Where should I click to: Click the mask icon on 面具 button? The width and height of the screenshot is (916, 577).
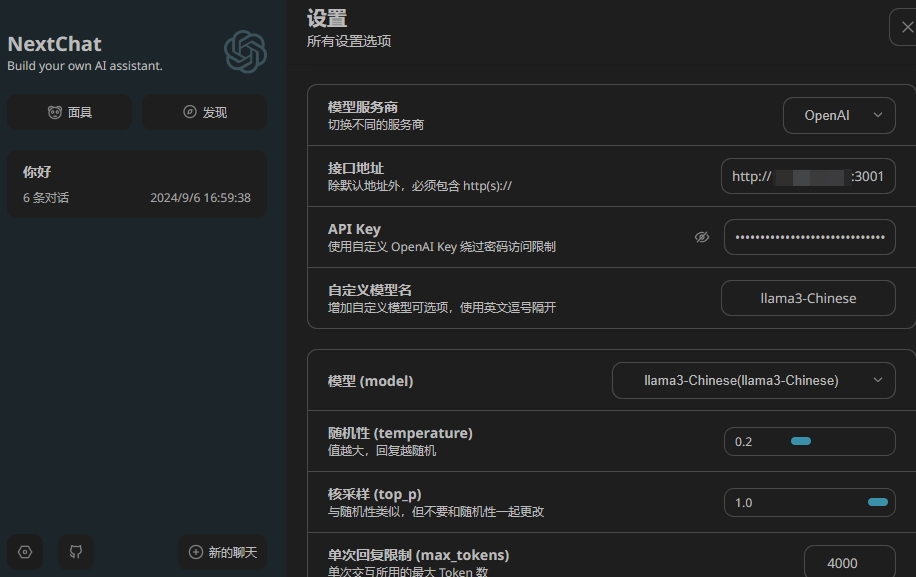point(55,113)
